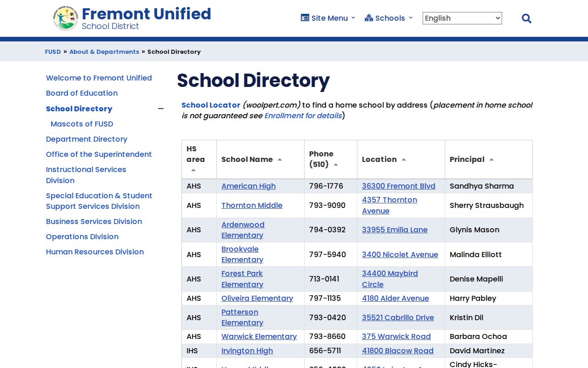This screenshot has height=368, width=588.
Task: Follow Enrollment for details link
Action: (x=303, y=115)
